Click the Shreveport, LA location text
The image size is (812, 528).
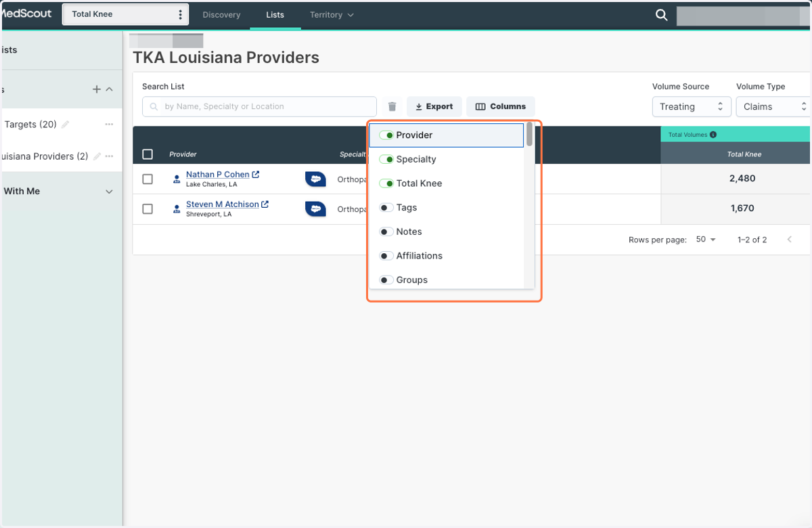point(208,214)
